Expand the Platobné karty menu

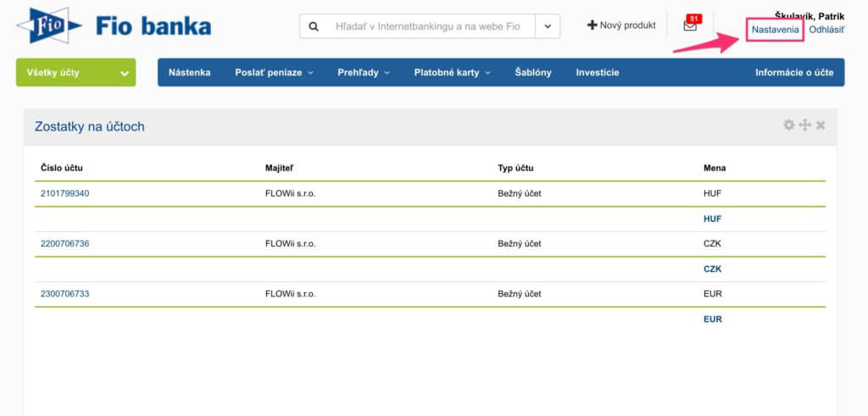(453, 73)
